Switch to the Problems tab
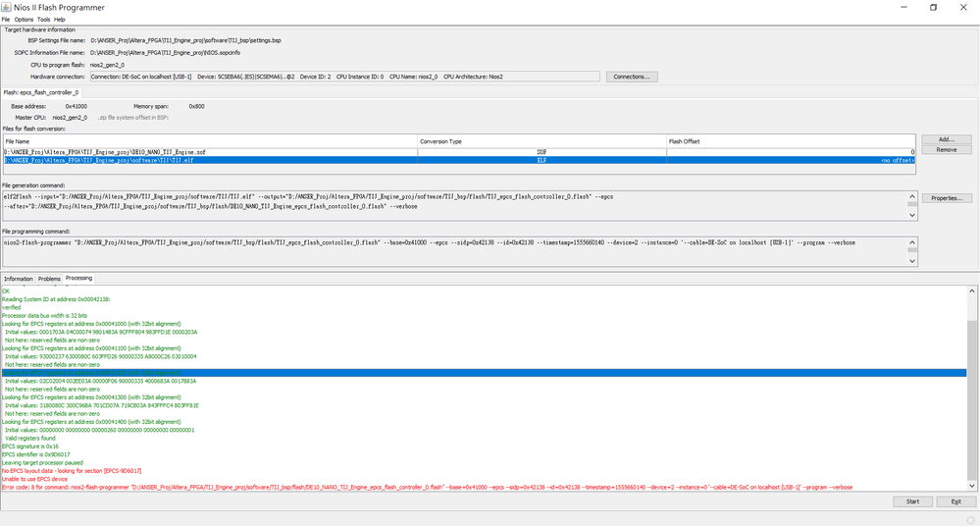 [x=49, y=279]
